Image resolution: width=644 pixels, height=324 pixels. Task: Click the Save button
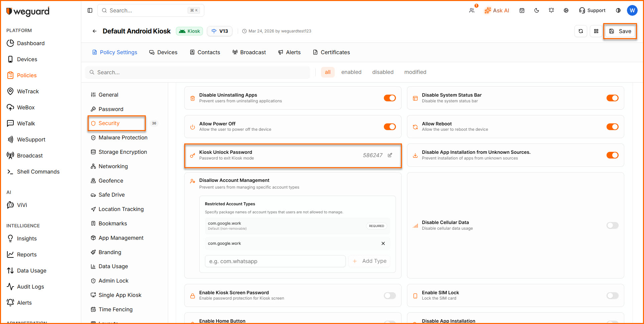(620, 31)
